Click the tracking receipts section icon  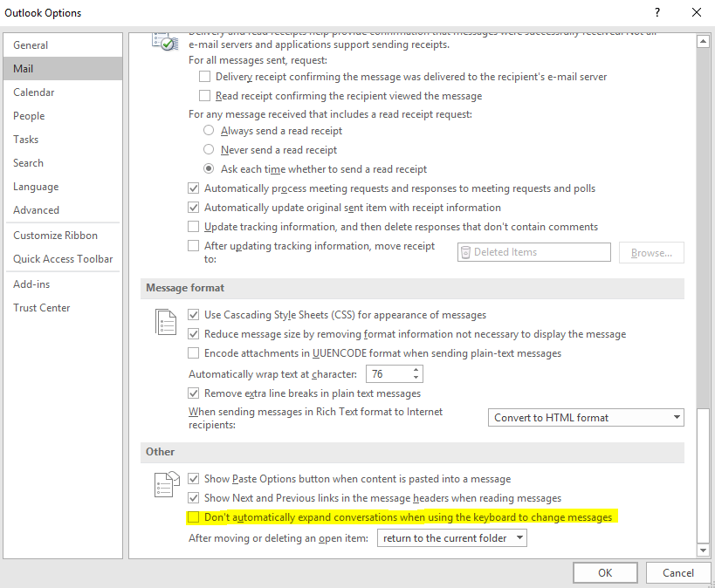[x=165, y=42]
